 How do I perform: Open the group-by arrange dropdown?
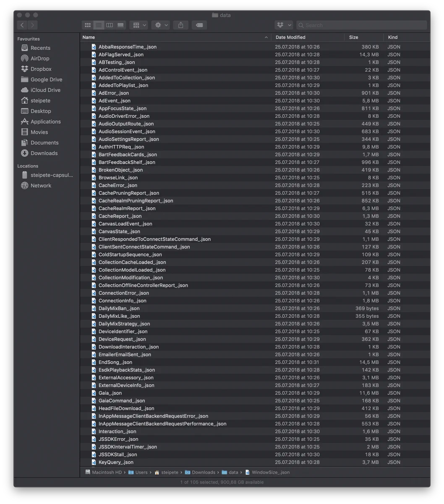click(x=138, y=25)
